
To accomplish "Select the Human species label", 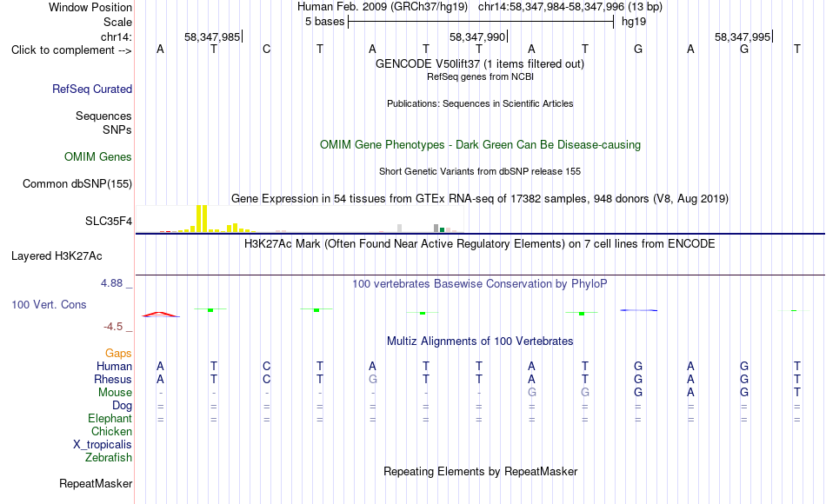I will pyautogui.click(x=114, y=366).
